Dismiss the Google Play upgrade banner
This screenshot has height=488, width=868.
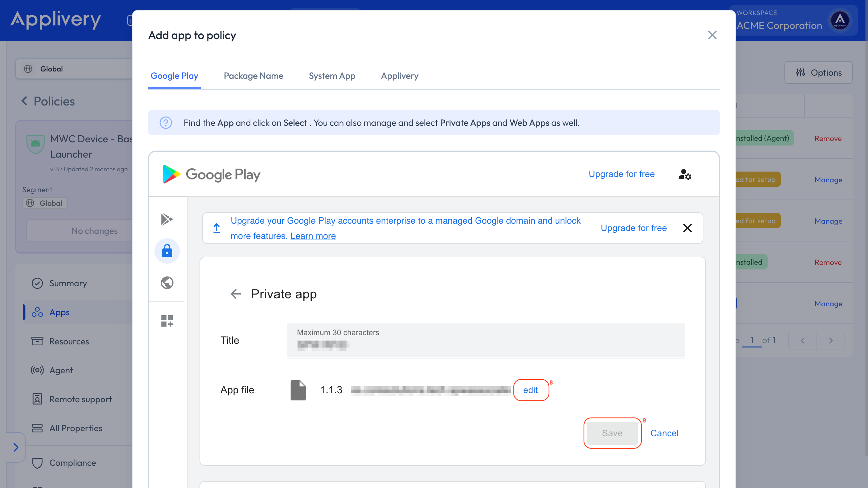[x=688, y=228]
